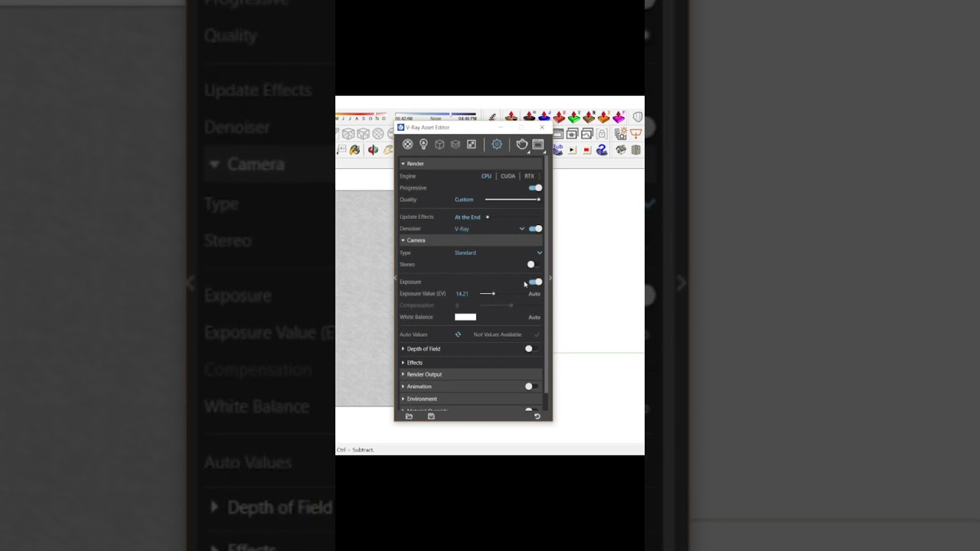Click the play arrow toolbar icon
The width and height of the screenshot is (980, 551).
pyautogui.click(x=572, y=150)
